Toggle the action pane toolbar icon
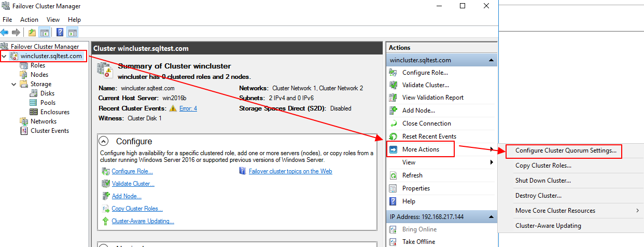The image size is (644, 247). (x=73, y=32)
